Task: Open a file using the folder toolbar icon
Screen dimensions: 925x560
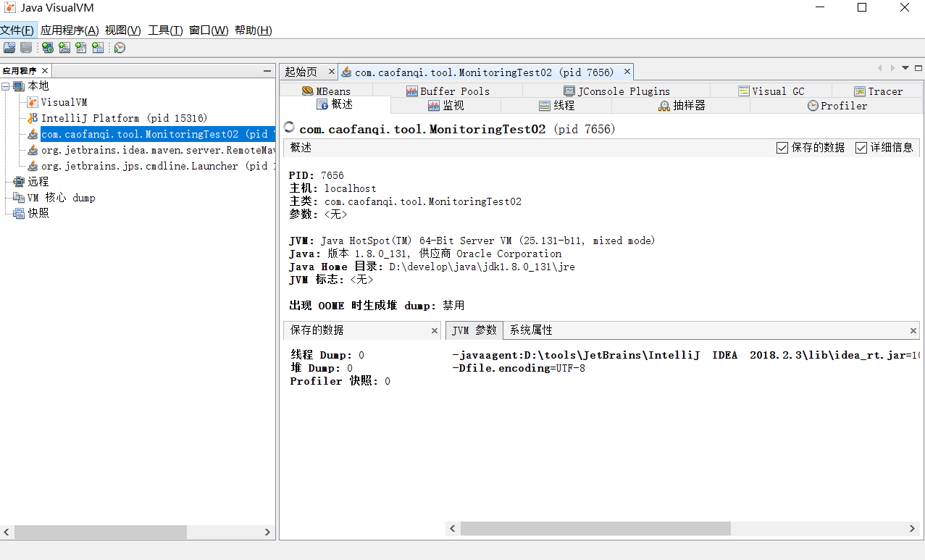Action: coord(9,47)
